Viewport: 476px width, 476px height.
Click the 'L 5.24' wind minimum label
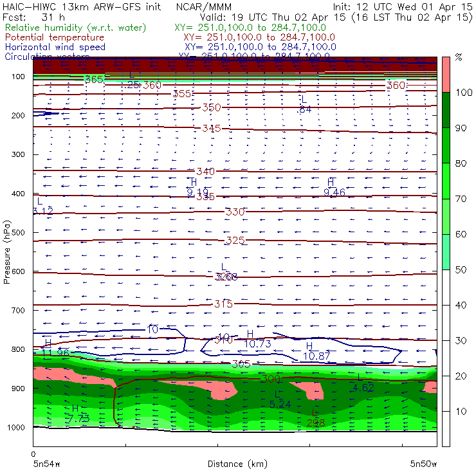click(280, 399)
